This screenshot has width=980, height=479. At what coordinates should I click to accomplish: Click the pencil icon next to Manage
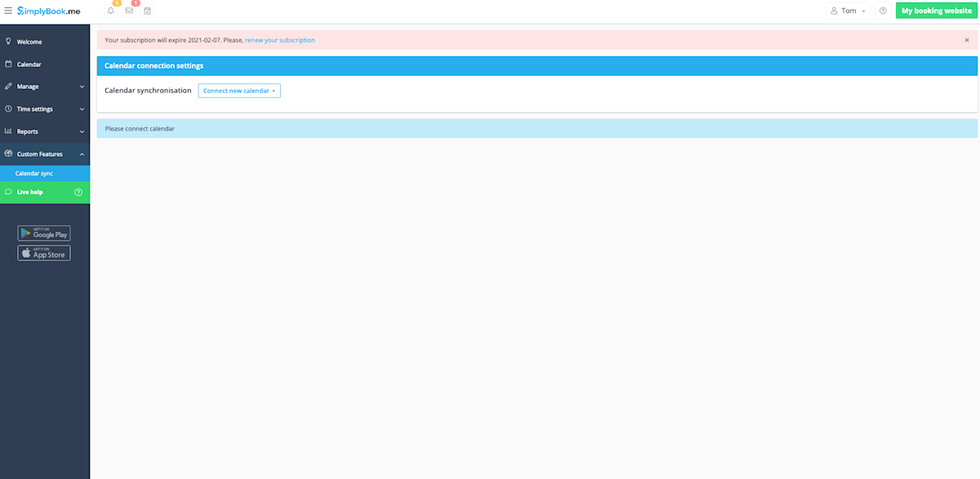pos(8,86)
